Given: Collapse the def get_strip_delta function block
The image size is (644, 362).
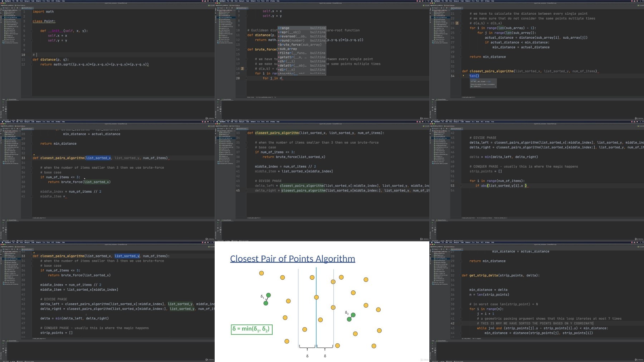Looking at the screenshot, I should click(461, 275).
